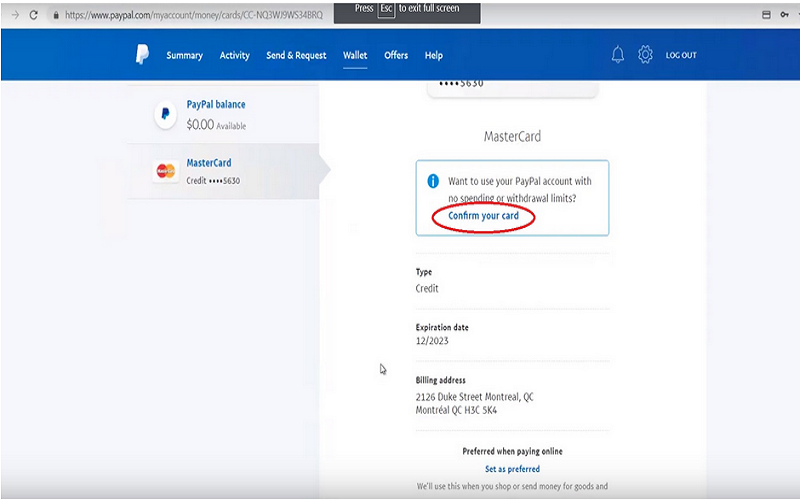Click the Esc key hint in fullscreen banner
The image size is (800, 500).
click(386, 9)
